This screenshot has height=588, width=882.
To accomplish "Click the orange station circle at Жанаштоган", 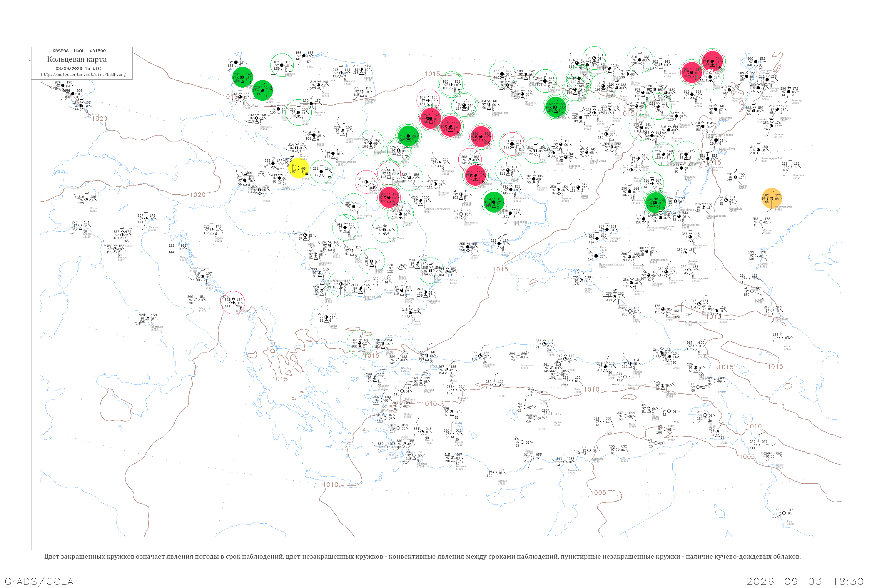I will click(x=772, y=198).
